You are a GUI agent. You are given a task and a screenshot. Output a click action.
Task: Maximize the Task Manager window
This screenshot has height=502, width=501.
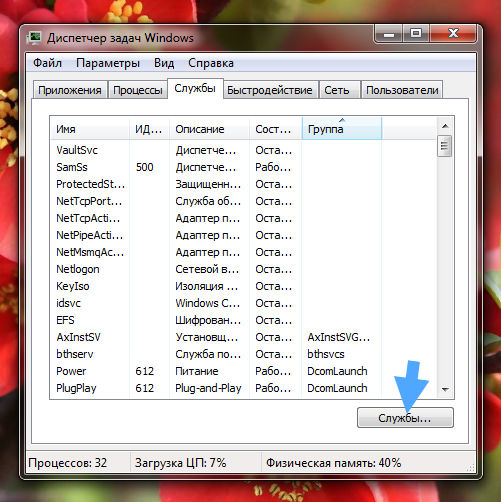[x=416, y=34]
